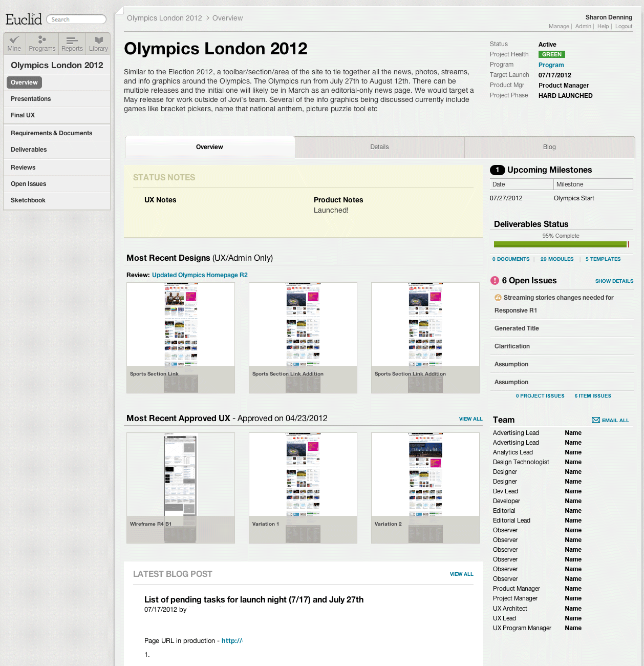The height and width of the screenshot is (666, 644).
Task: Click the HARD LAUNCHED project phase
Action: tap(565, 96)
